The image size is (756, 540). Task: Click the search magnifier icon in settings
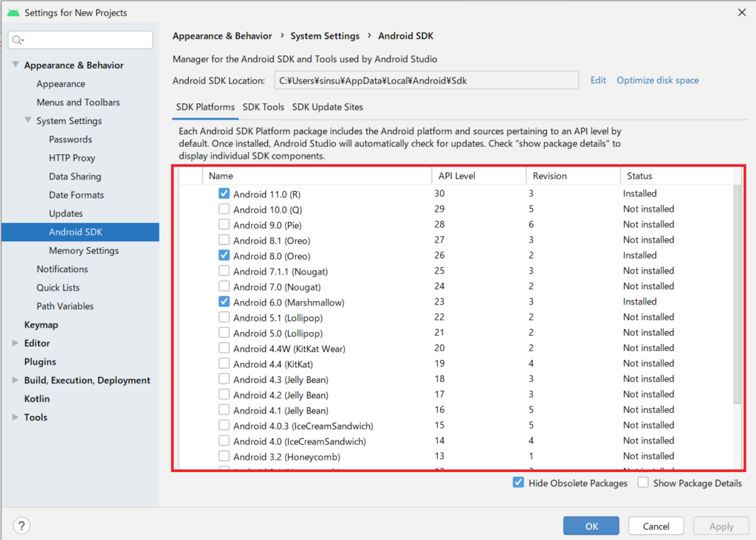(x=18, y=40)
